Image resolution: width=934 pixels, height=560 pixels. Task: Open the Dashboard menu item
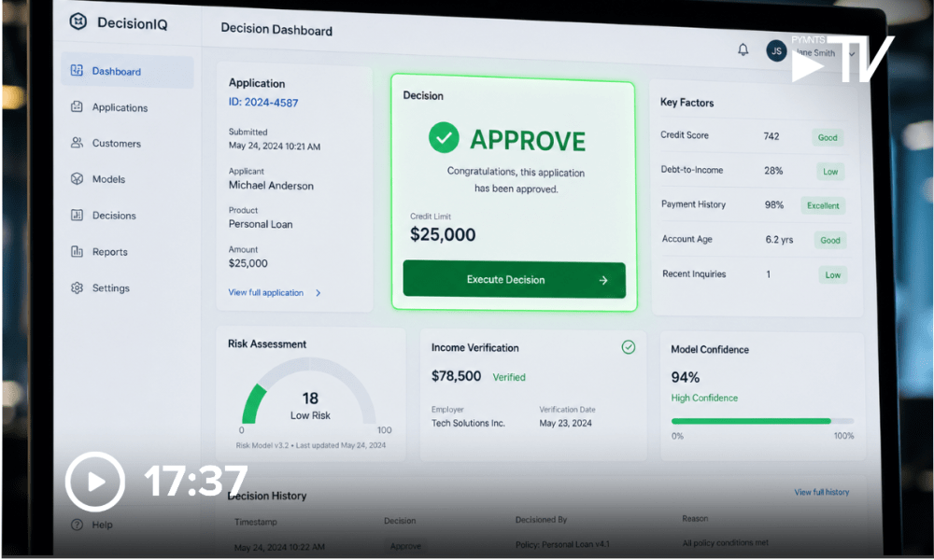coord(127,72)
